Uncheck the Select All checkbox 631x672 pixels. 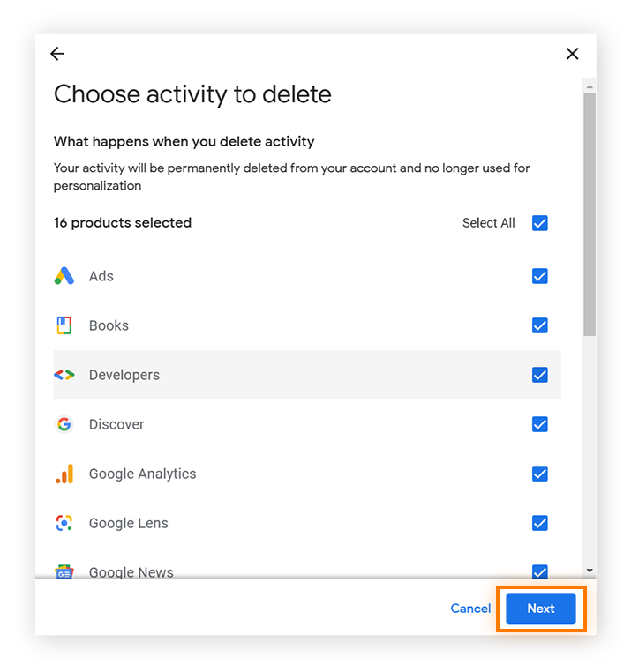(539, 223)
